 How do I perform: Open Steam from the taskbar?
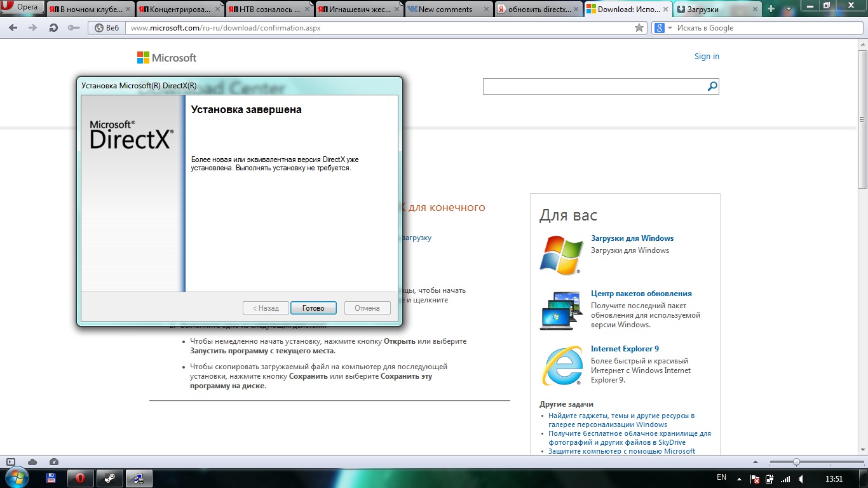pos(110,478)
